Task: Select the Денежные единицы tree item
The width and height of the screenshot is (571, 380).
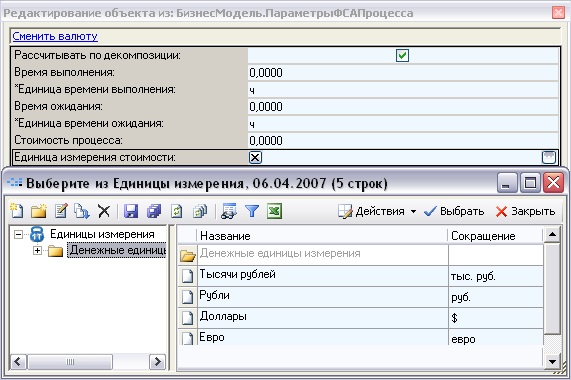Action: coord(118,250)
